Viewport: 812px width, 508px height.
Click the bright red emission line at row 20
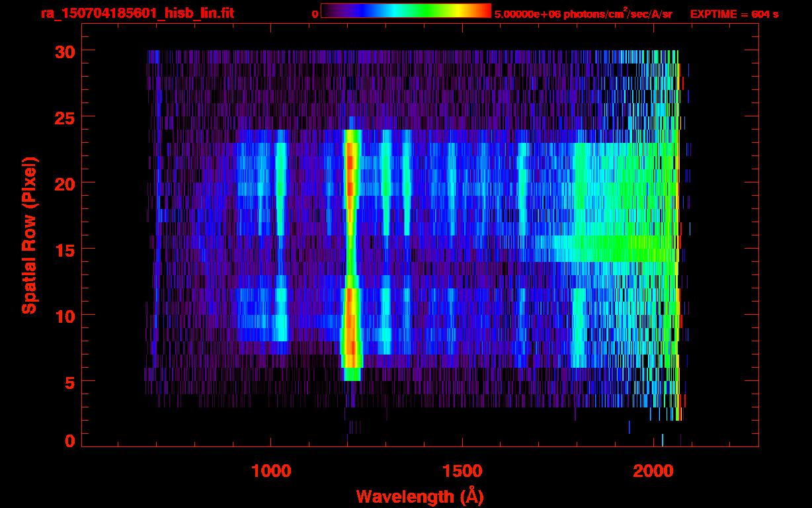[350, 183]
